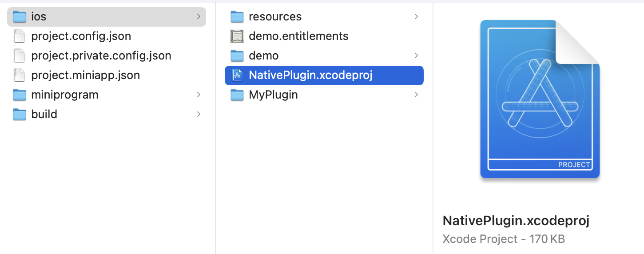Click the resources folder icon
This screenshot has width=644, height=254.
pyautogui.click(x=238, y=17)
